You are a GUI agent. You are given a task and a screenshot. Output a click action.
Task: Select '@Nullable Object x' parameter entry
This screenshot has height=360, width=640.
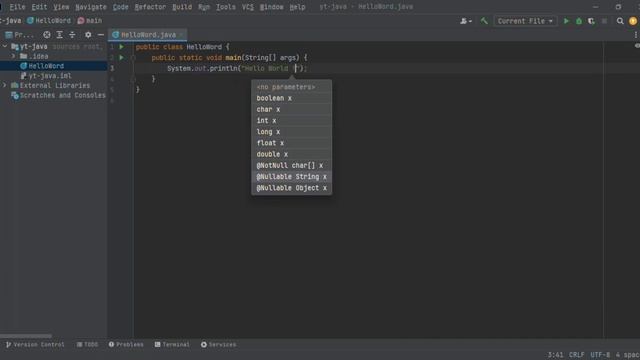(291, 188)
